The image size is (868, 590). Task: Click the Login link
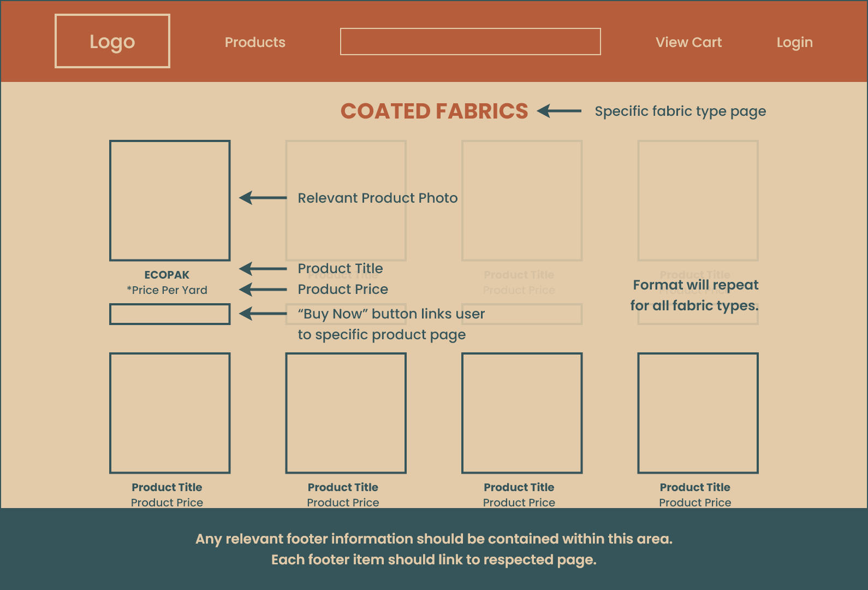(x=794, y=42)
